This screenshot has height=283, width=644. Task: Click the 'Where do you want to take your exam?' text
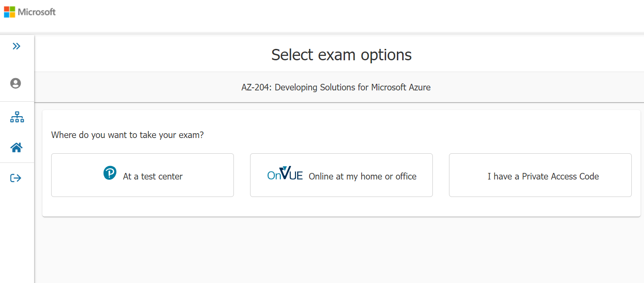[x=126, y=135]
